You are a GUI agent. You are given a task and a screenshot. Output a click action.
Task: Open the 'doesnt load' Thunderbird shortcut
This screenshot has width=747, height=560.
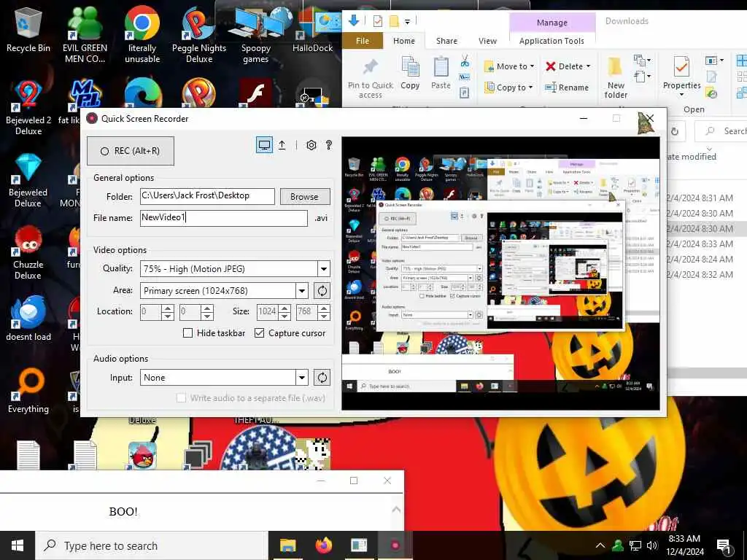28,319
